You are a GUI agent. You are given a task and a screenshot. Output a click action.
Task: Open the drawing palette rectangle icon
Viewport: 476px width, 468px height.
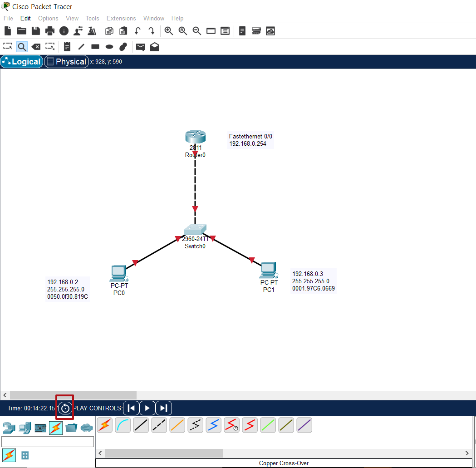[211, 31]
